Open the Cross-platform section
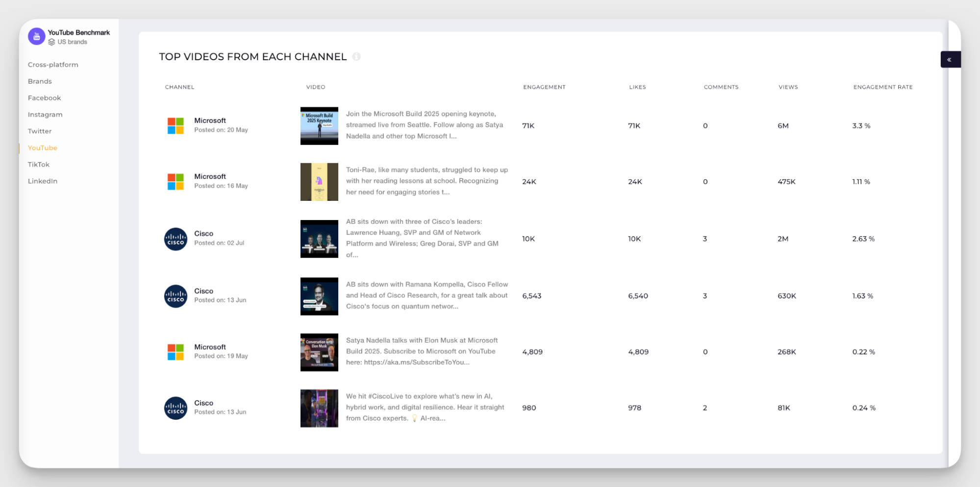The image size is (980, 487). coord(53,65)
